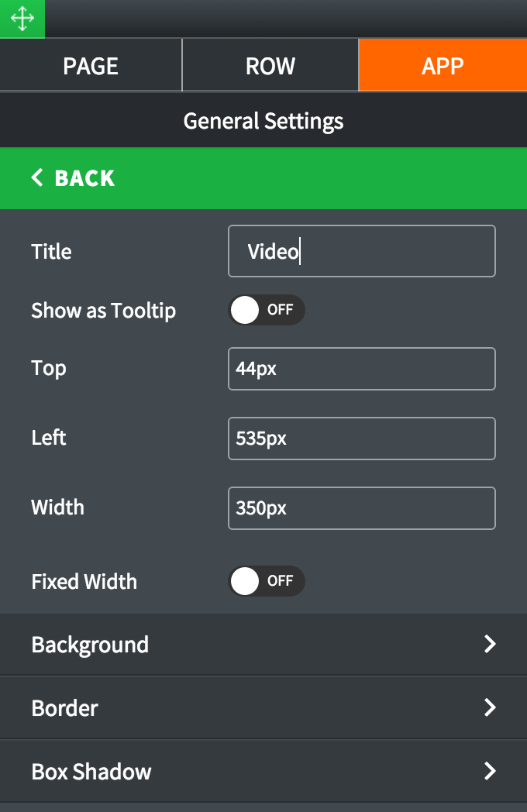This screenshot has height=812, width=527.
Task: Click the back chevron arrow icon
Action: pos(37,178)
